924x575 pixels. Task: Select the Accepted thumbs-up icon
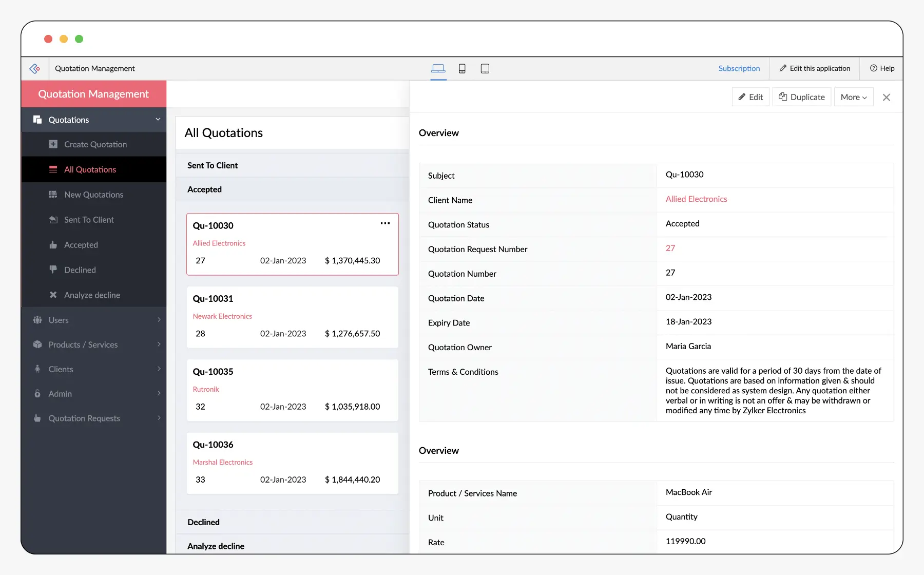(x=54, y=245)
